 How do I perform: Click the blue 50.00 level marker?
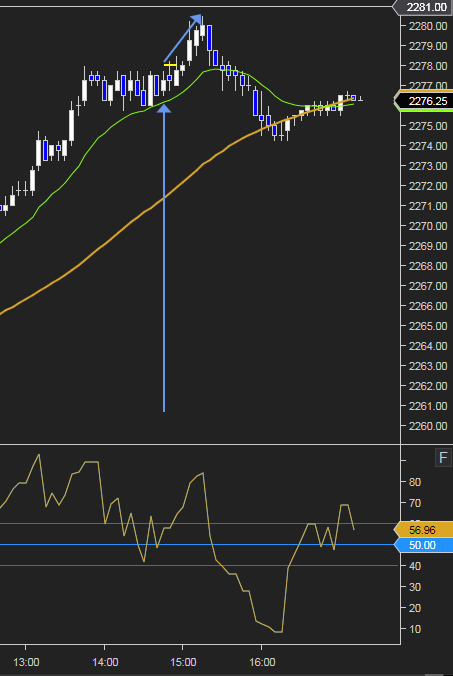tap(424, 545)
